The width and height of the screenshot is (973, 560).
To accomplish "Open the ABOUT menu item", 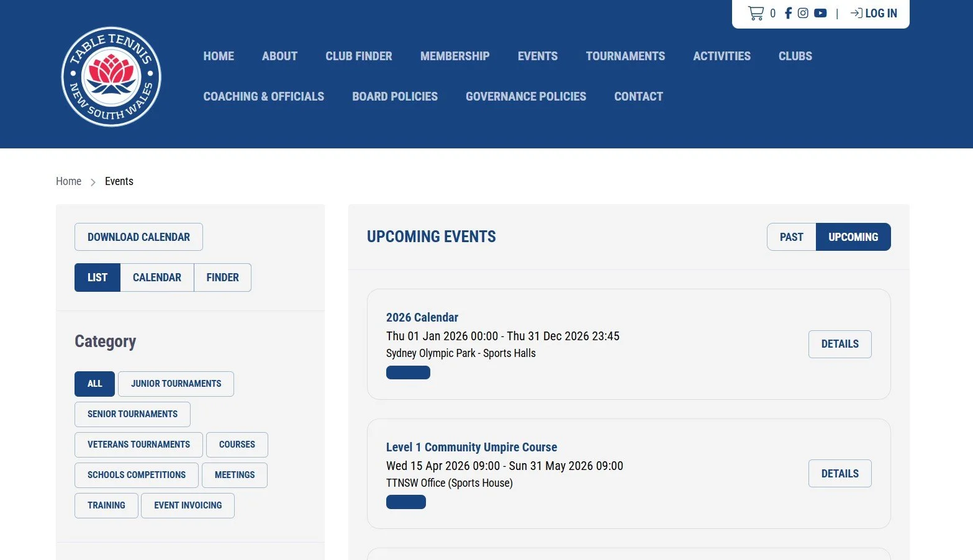I will pos(279,56).
